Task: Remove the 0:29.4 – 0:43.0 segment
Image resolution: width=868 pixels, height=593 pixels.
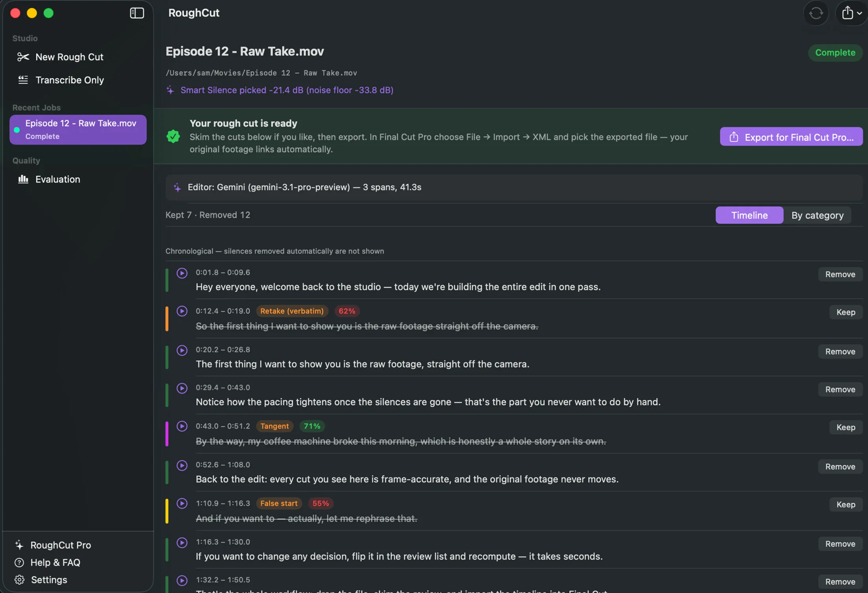Action: click(840, 390)
